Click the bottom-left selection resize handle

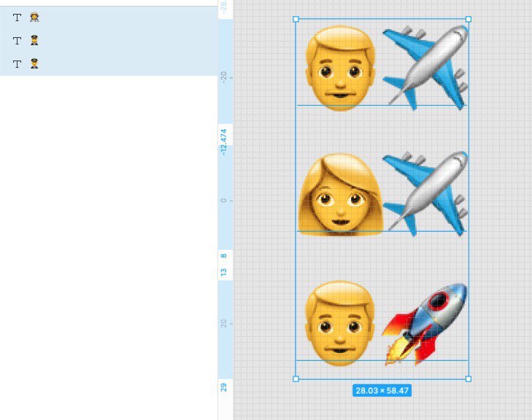(x=296, y=378)
